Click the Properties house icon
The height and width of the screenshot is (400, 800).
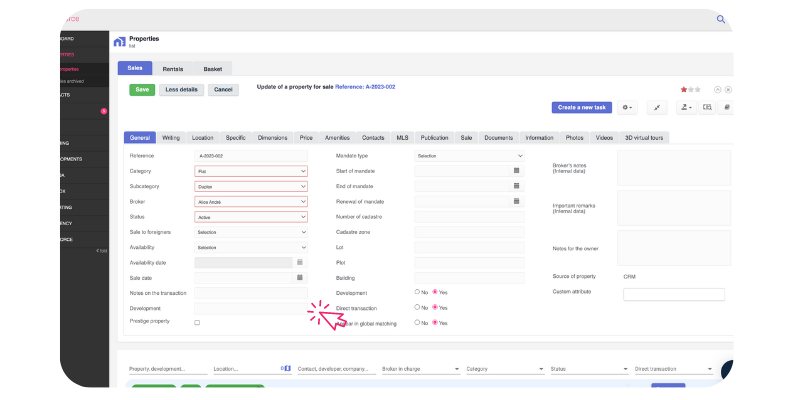pyautogui.click(x=119, y=42)
